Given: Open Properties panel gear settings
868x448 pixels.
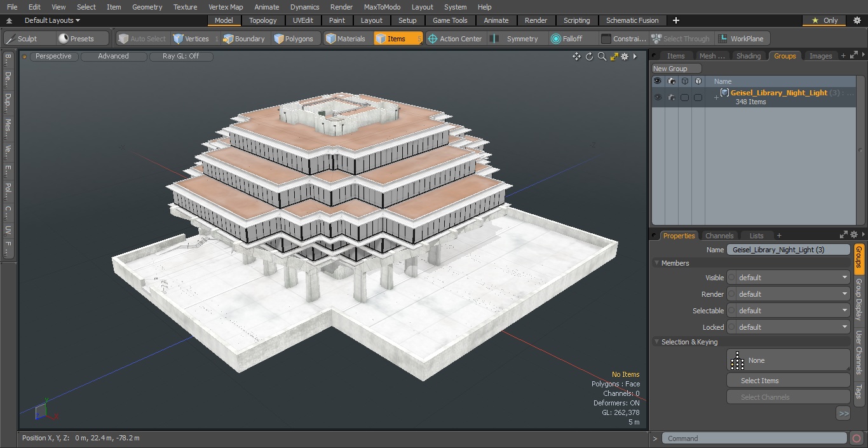Looking at the screenshot, I should click(854, 235).
